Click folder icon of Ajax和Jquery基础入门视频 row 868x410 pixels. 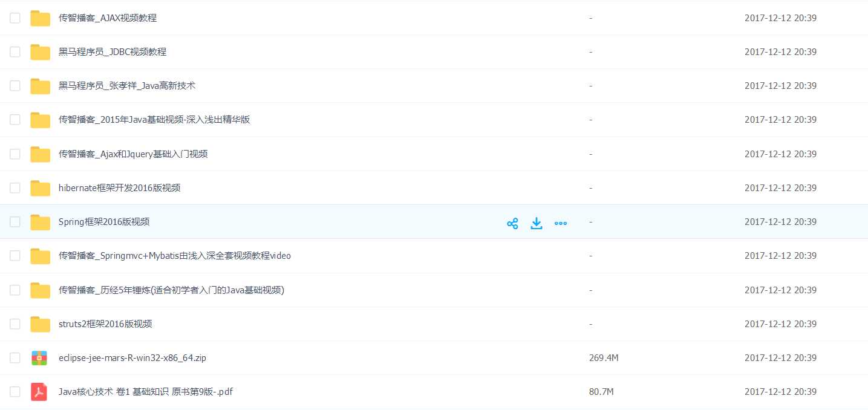click(41, 154)
